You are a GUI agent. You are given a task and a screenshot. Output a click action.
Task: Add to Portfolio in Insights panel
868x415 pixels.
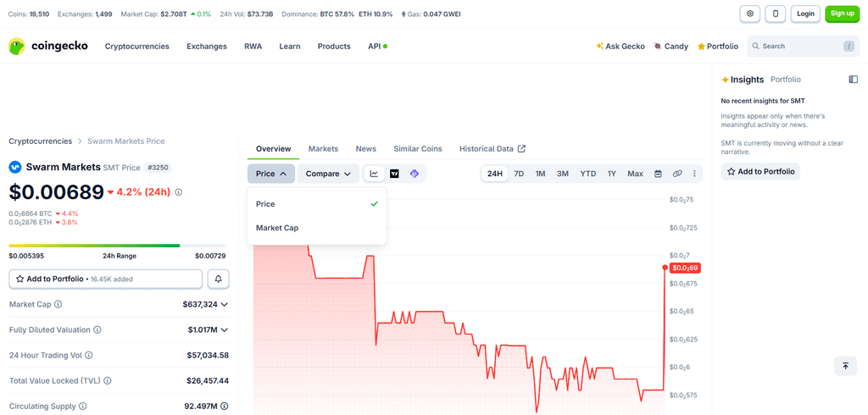point(760,172)
